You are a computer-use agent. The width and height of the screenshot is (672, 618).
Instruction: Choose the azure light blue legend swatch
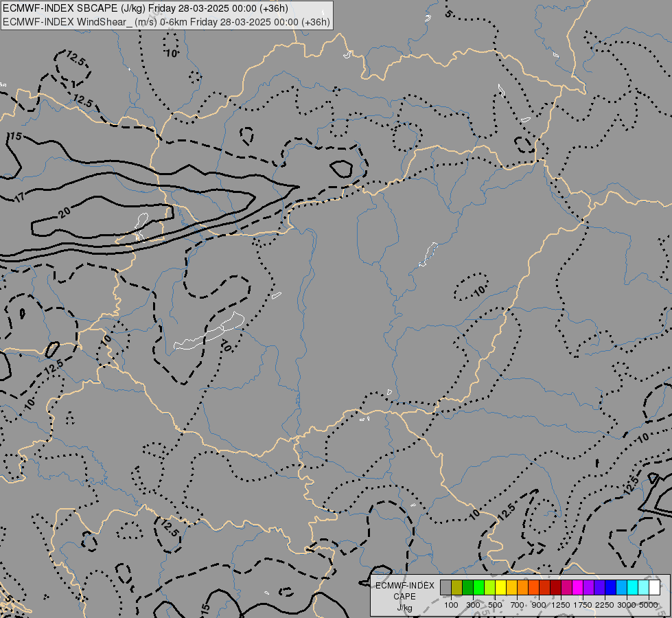[x=622, y=588]
